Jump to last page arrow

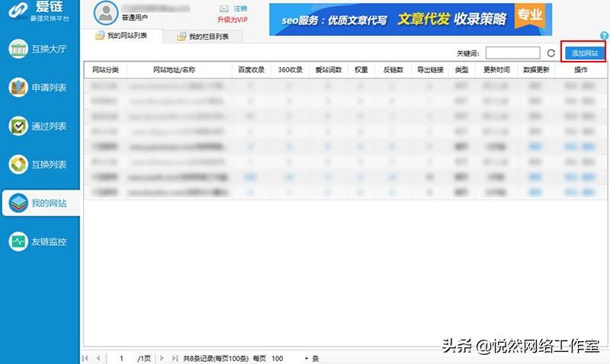[175, 358]
